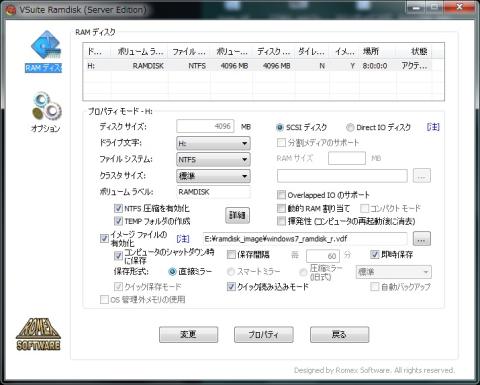Toggle 即時保存 checkbox

click(375, 255)
